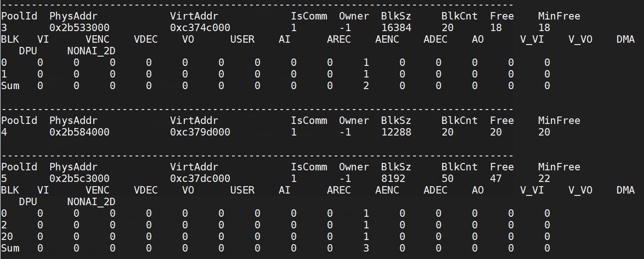Select VENC header in pool 3 table
Image resolution: width=644 pixels, height=259 pixels.
click(98, 39)
